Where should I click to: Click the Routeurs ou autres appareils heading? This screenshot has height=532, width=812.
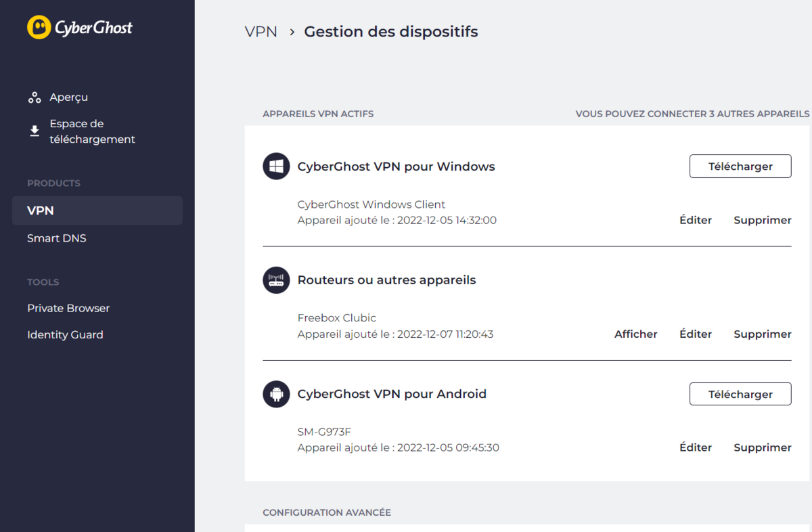coord(387,280)
